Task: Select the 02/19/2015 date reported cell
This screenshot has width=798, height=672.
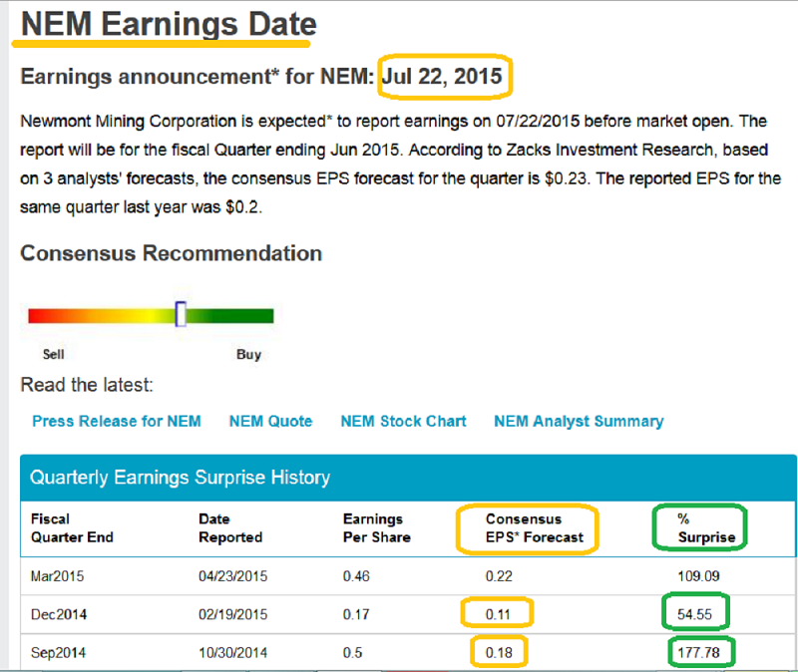Action: [233, 614]
